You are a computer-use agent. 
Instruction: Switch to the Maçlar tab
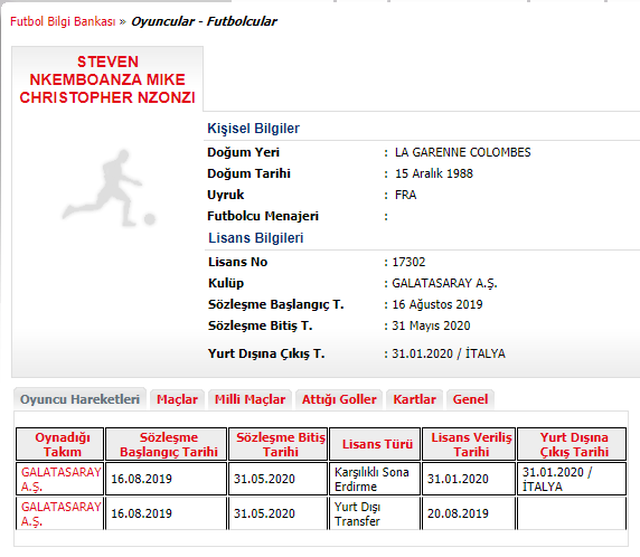pos(177,399)
